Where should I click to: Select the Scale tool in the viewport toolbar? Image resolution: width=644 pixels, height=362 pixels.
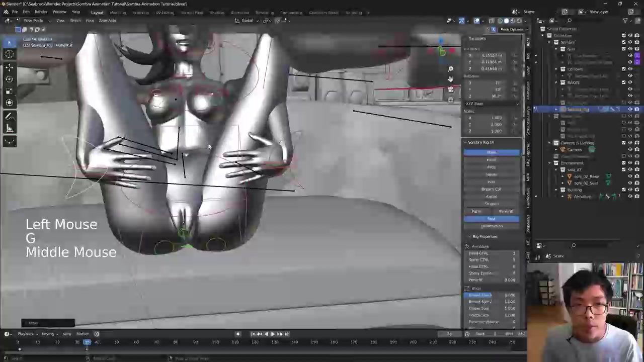9,90
